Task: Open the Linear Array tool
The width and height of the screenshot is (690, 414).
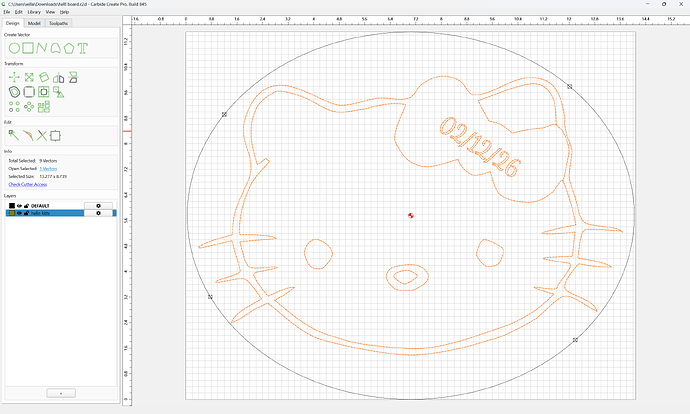Action: coord(14,106)
